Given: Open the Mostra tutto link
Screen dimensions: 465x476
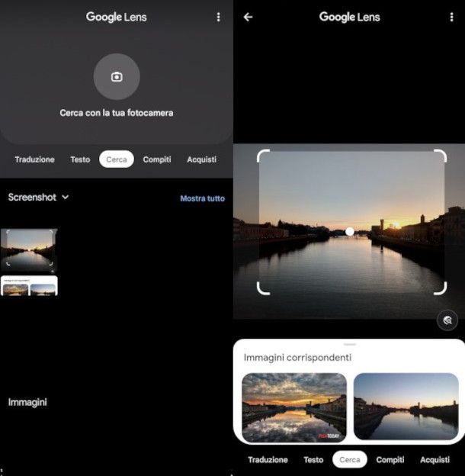Looking at the screenshot, I should [202, 198].
